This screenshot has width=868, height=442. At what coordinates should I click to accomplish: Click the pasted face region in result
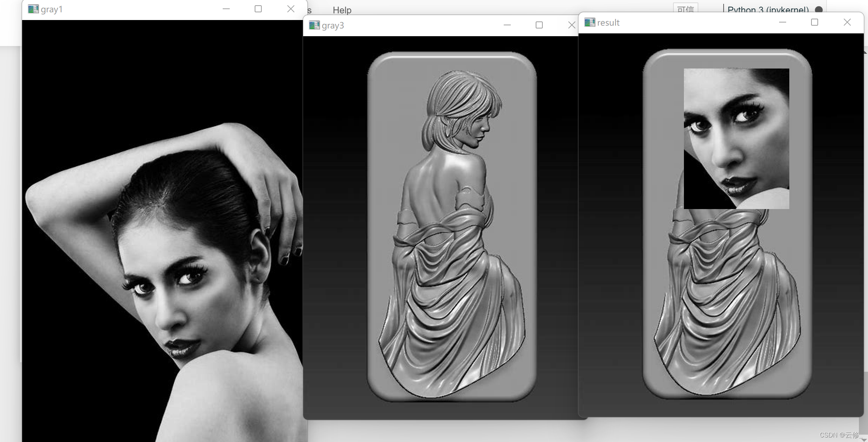pos(736,139)
